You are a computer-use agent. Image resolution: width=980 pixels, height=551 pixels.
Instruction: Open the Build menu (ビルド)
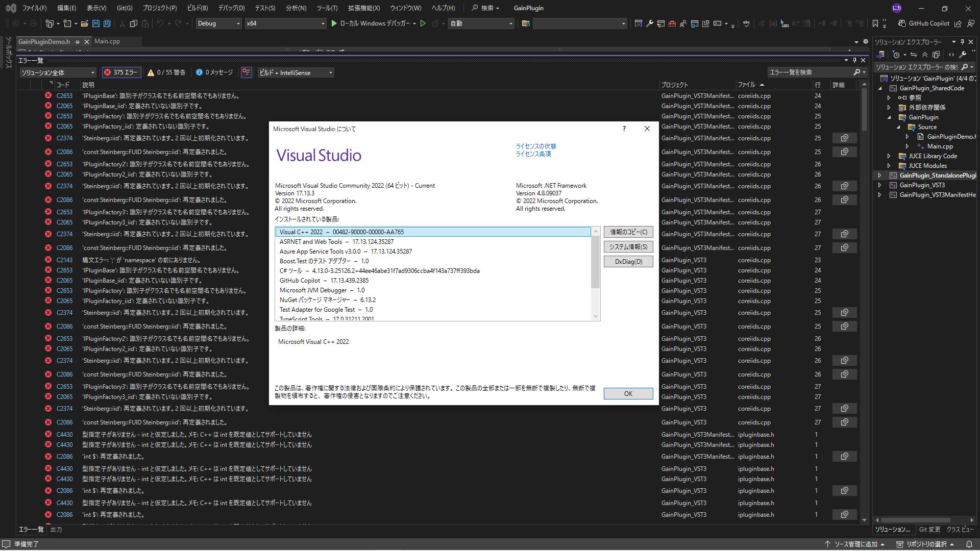(x=197, y=8)
